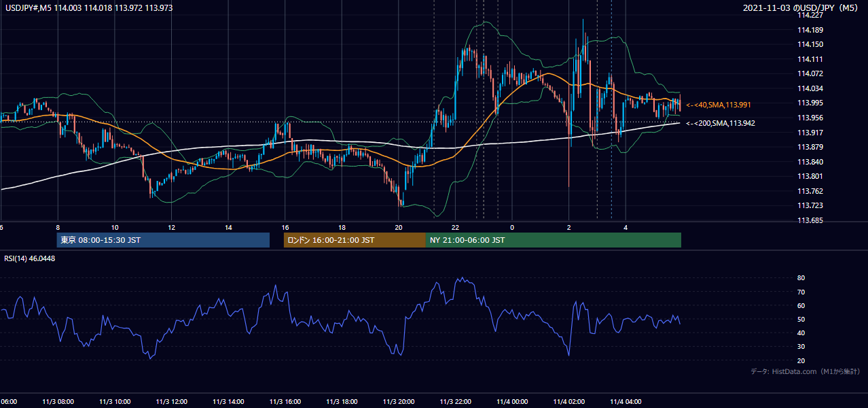Click price level 113.840 on the axis

tap(811, 162)
